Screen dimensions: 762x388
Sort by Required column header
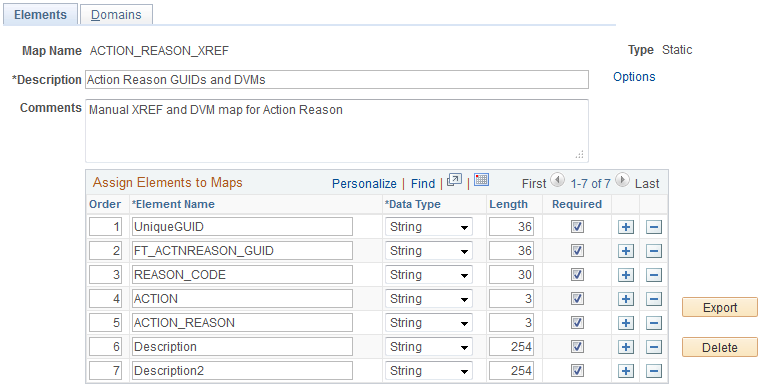(577, 204)
